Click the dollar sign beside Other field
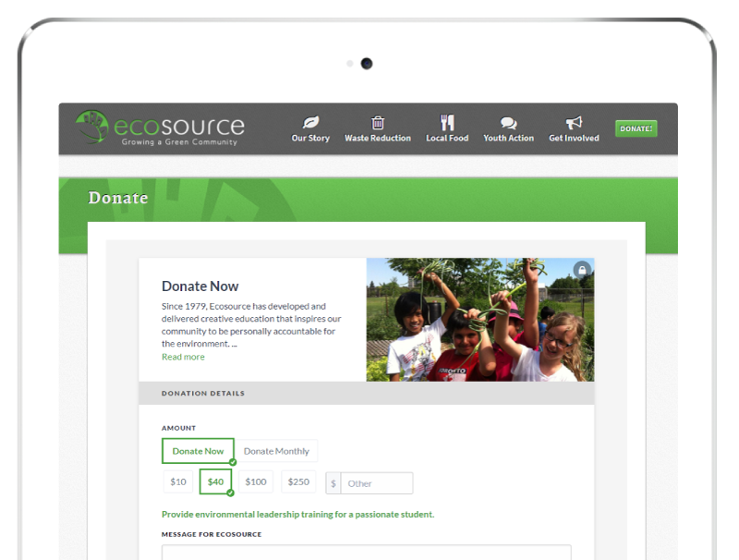Image resolution: width=739 pixels, height=560 pixels. pos(333,483)
